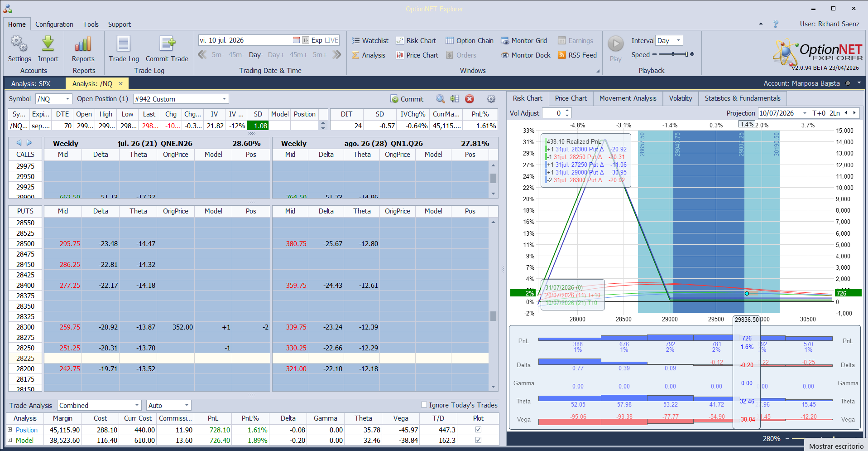The width and height of the screenshot is (868, 451).
Task: Delete position with the red X icon
Action: pos(470,99)
